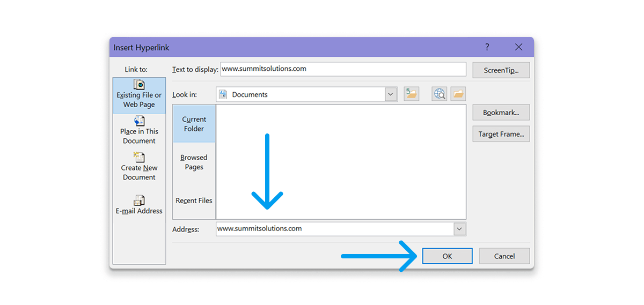
Task: Choose Place in This Document
Action: [x=139, y=130]
